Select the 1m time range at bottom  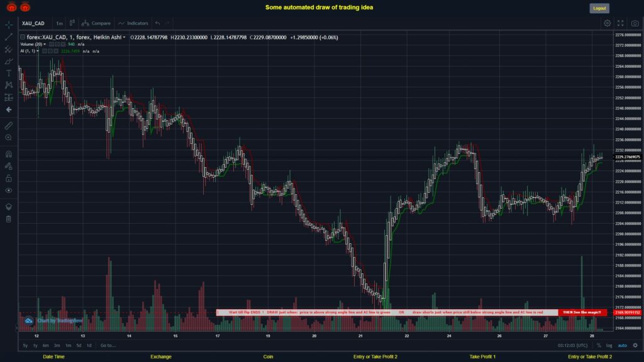tap(68, 346)
